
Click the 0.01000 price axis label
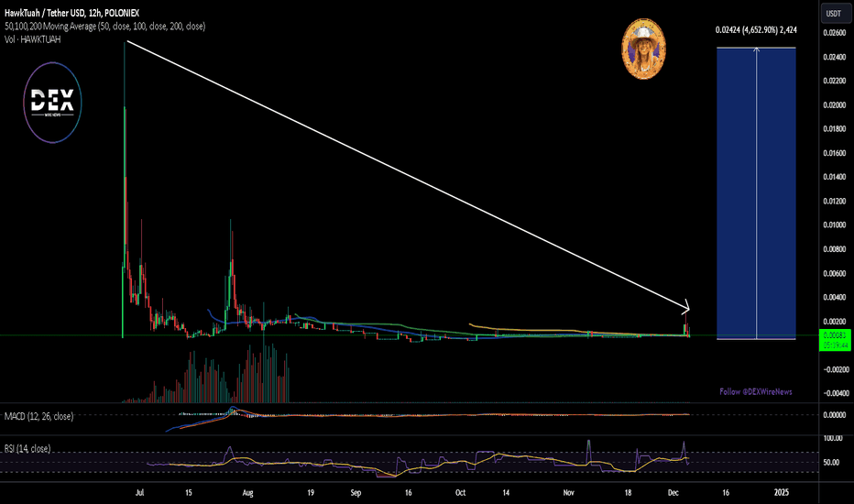[x=835, y=225]
